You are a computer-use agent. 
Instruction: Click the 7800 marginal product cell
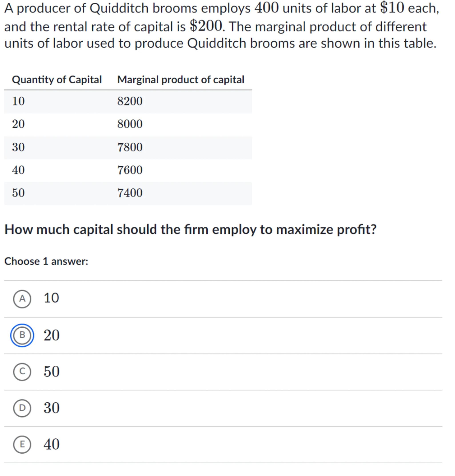130,147
